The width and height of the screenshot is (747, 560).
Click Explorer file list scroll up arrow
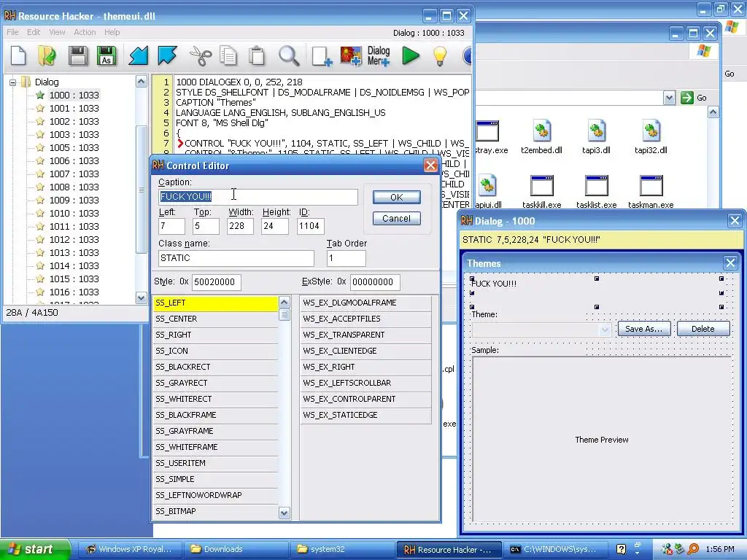pyautogui.click(x=713, y=112)
